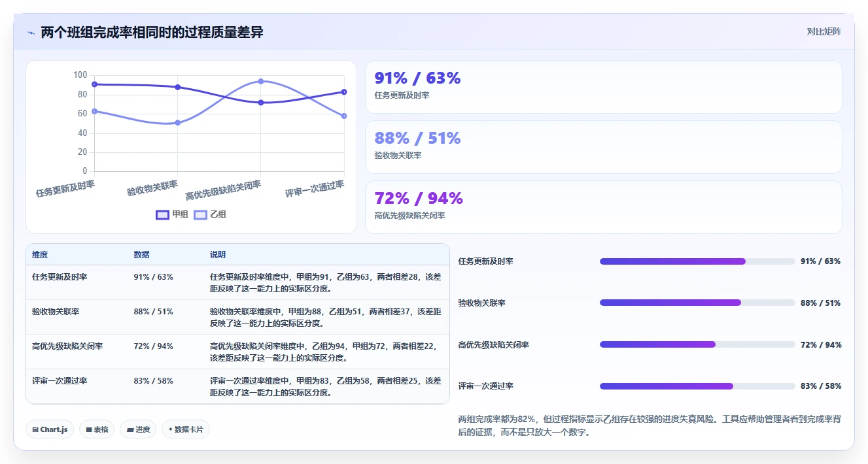Click the 说明 column header in the table
The image size is (868, 464).
[218, 255]
